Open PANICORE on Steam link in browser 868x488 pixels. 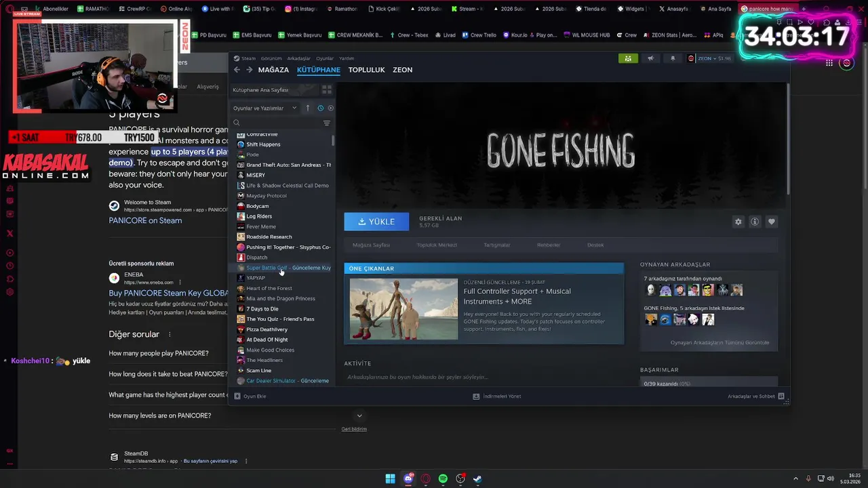145,220
